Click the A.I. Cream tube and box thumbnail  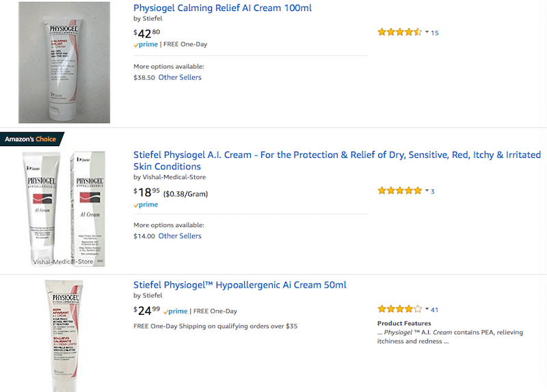[x=64, y=209]
